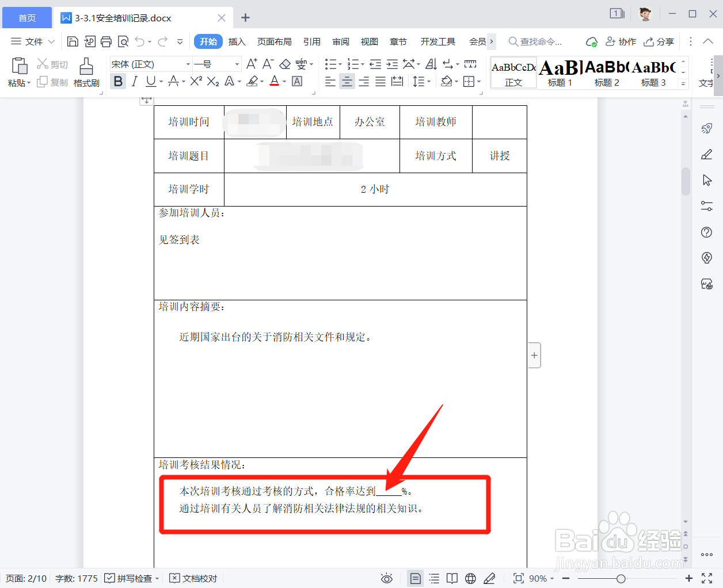Image resolution: width=723 pixels, height=588 pixels.
Task: Click the help question mark sidebar icon
Action: [x=707, y=232]
